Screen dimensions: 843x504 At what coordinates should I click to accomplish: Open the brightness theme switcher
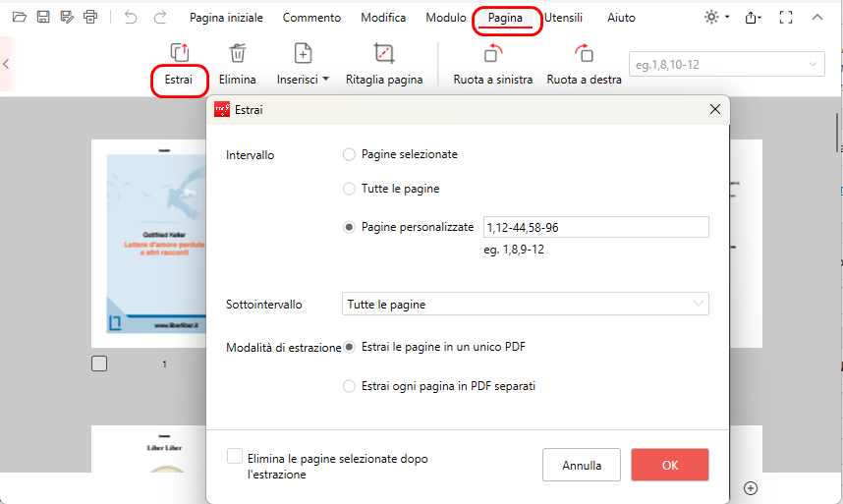pos(716,18)
